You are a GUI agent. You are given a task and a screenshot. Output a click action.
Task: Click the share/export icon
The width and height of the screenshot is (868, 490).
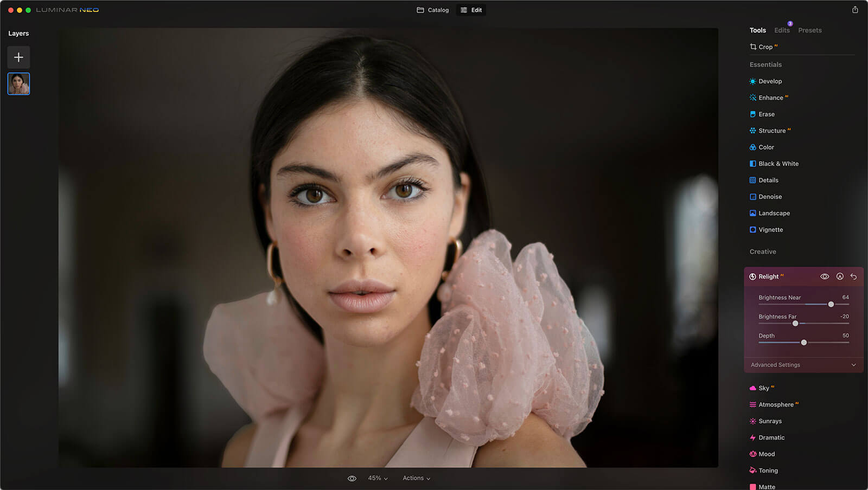(855, 10)
